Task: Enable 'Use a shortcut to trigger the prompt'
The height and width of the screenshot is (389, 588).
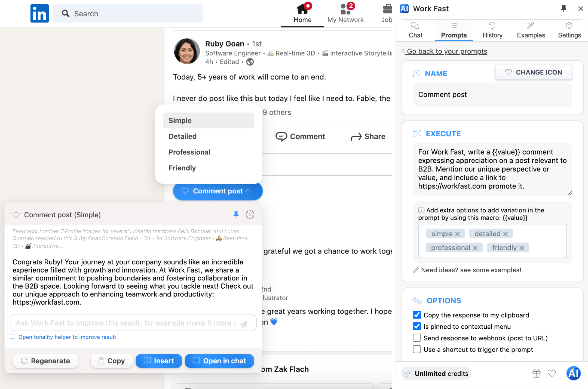Action: tap(417, 349)
